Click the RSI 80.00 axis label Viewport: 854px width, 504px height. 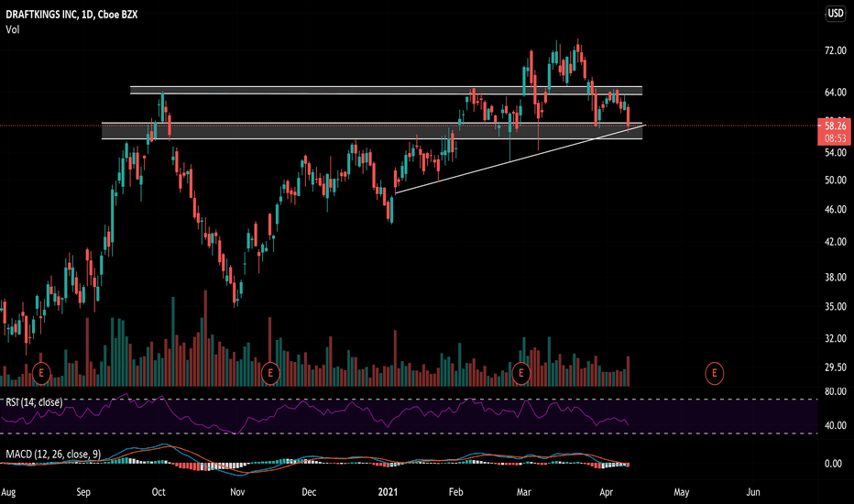pyautogui.click(x=836, y=392)
